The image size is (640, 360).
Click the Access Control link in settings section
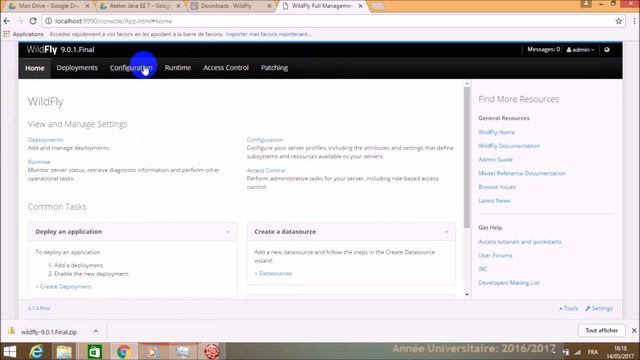click(x=266, y=170)
